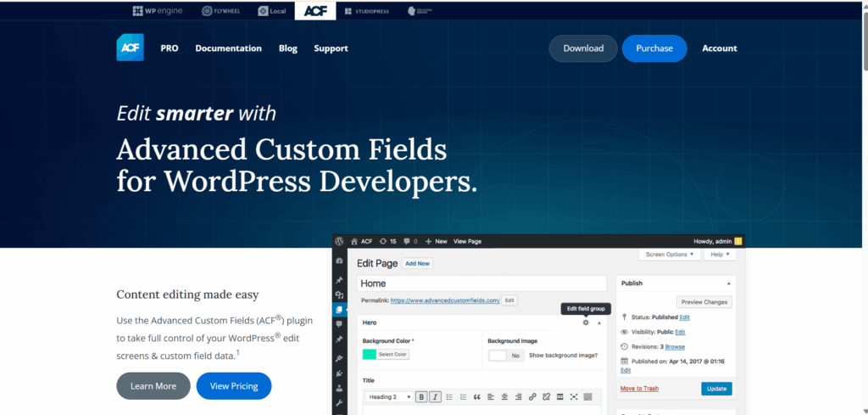Click the View Pricing button

coord(234,386)
